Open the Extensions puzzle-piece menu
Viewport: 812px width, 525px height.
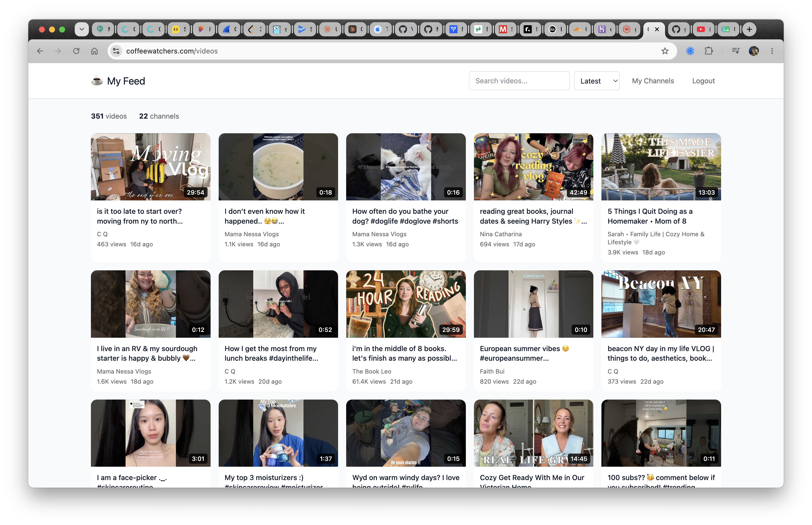[x=708, y=51]
